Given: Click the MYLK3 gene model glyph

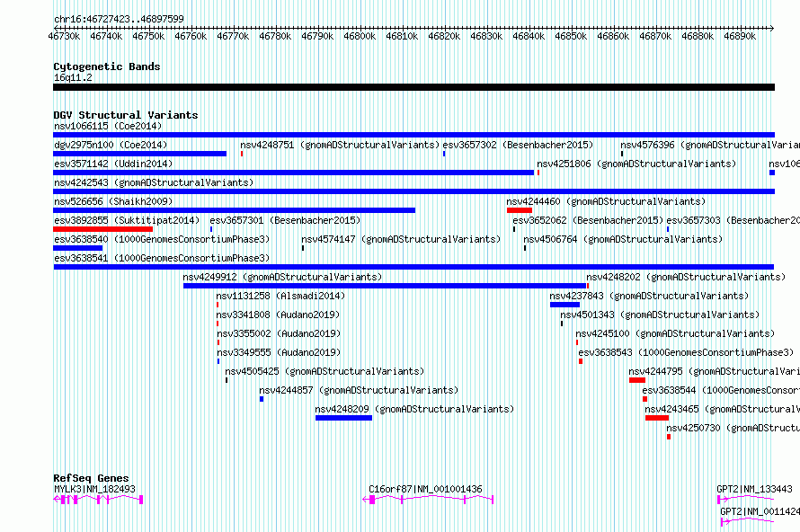Looking at the screenshot, I should tap(99, 500).
